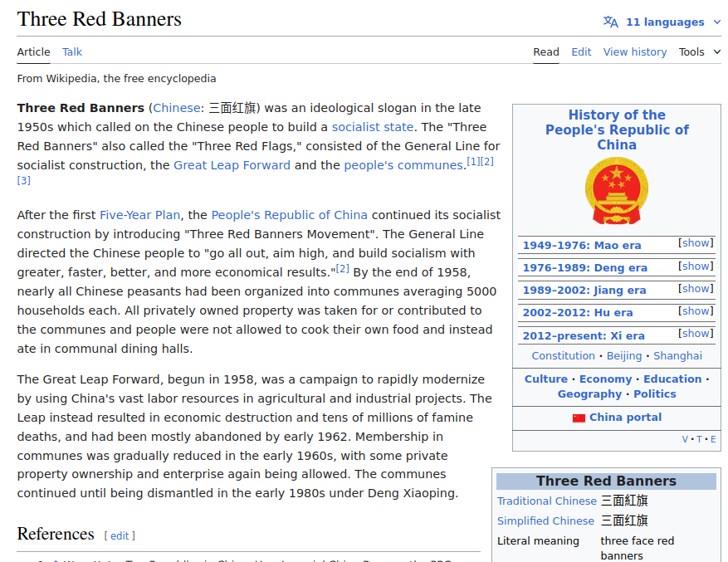The width and height of the screenshot is (728, 562).
Task: Open the socialist state link
Action: (373, 127)
